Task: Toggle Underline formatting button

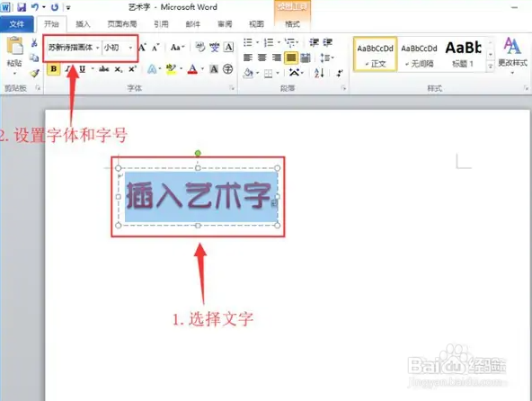Action: coord(82,69)
